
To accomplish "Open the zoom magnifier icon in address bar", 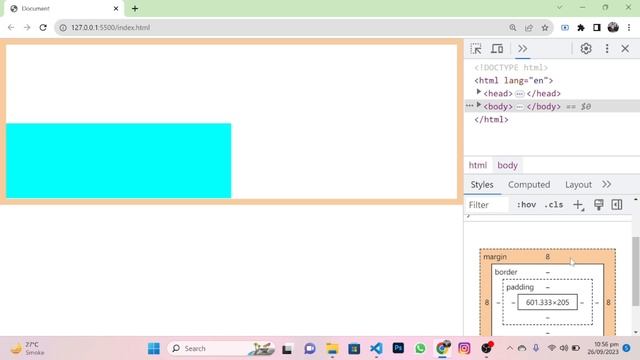I will 513,27.
